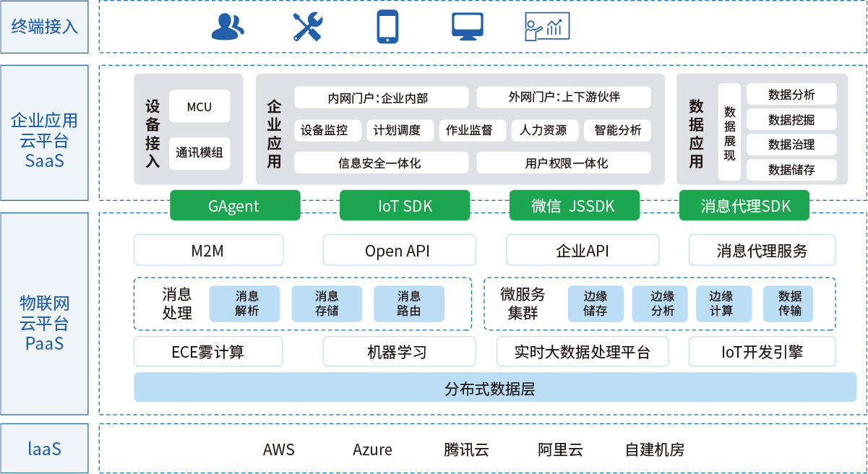Click the 消息解析 blue box
This screenshot has width=868, height=474.
(246, 303)
